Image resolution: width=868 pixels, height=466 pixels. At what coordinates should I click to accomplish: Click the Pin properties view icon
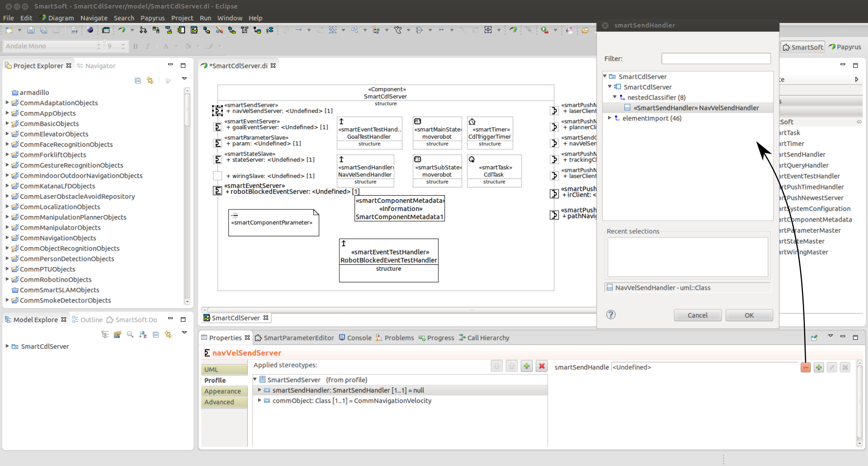pyautogui.click(x=814, y=338)
